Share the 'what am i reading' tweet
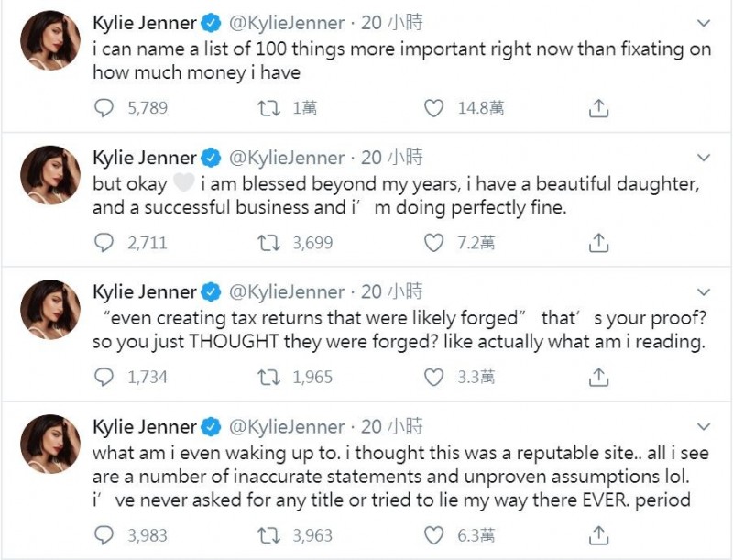Viewport: 733px width, 560px height. pos(598,378)
